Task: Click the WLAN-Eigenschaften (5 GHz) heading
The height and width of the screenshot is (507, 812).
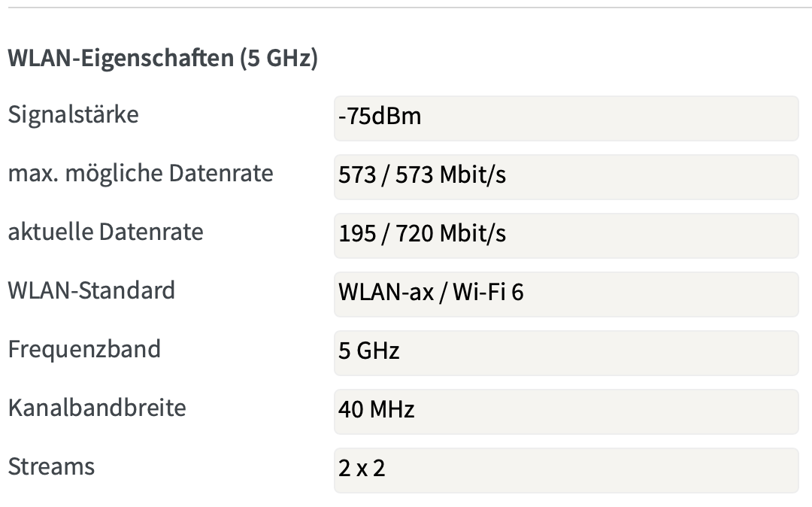Action: (162, 59)
